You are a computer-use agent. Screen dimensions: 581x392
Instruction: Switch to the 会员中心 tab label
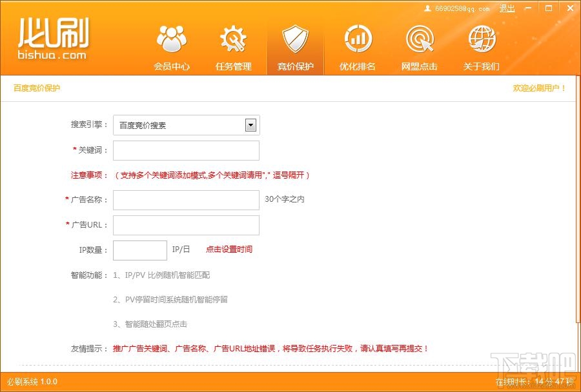pyautogui.click(x=172, y=66)
